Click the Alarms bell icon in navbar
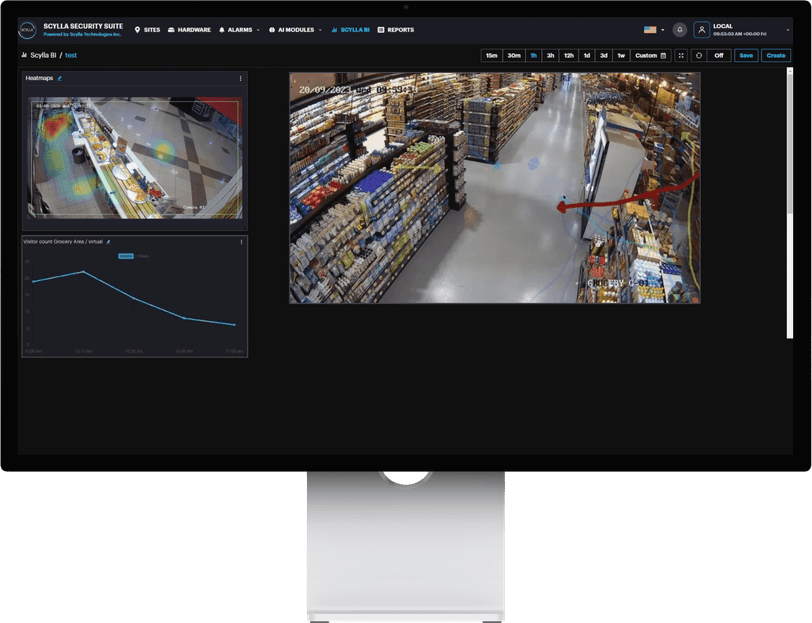Viewport: 812px width, 623px height. tap(222, 30)
